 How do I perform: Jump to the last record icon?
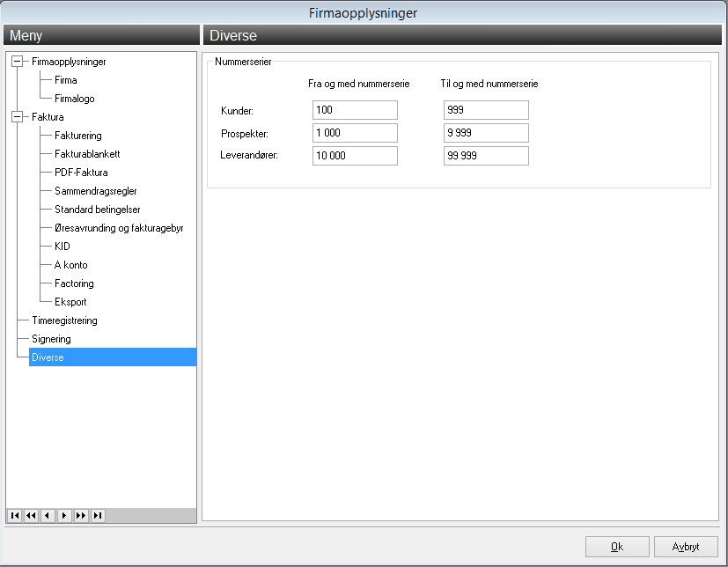[98, 515]
